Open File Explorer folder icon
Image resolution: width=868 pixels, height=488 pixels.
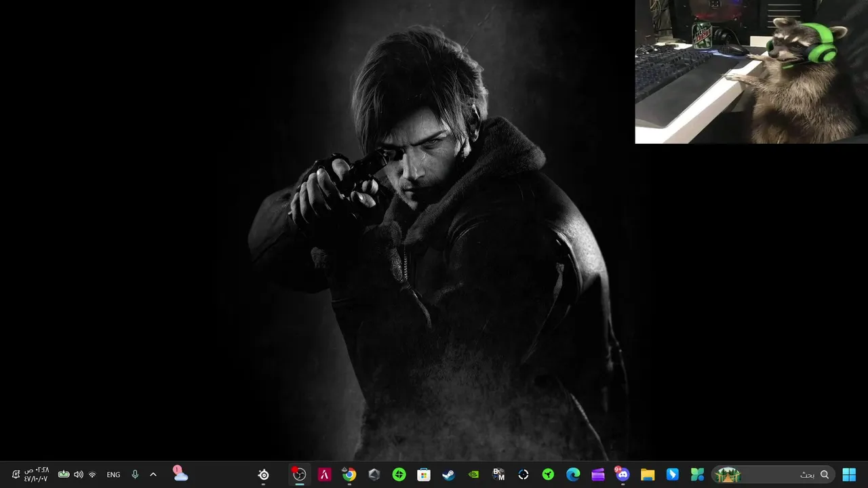(x=647, y=474)
